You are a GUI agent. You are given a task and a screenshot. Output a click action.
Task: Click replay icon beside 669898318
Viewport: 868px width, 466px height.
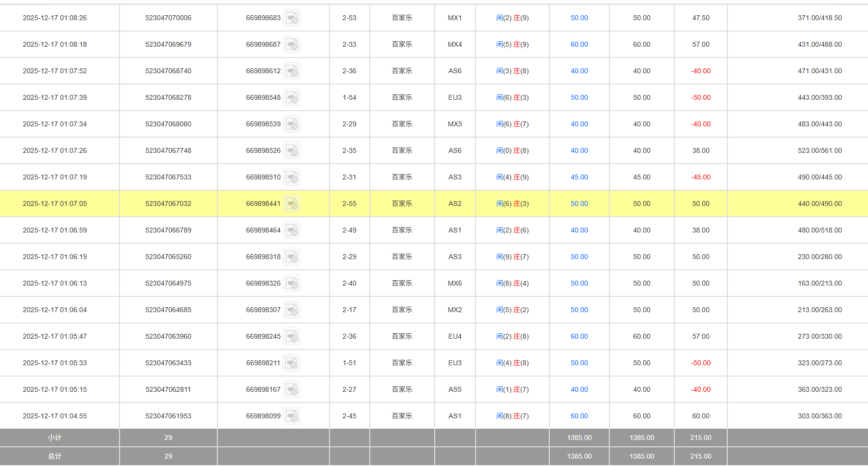pos(292,257)
